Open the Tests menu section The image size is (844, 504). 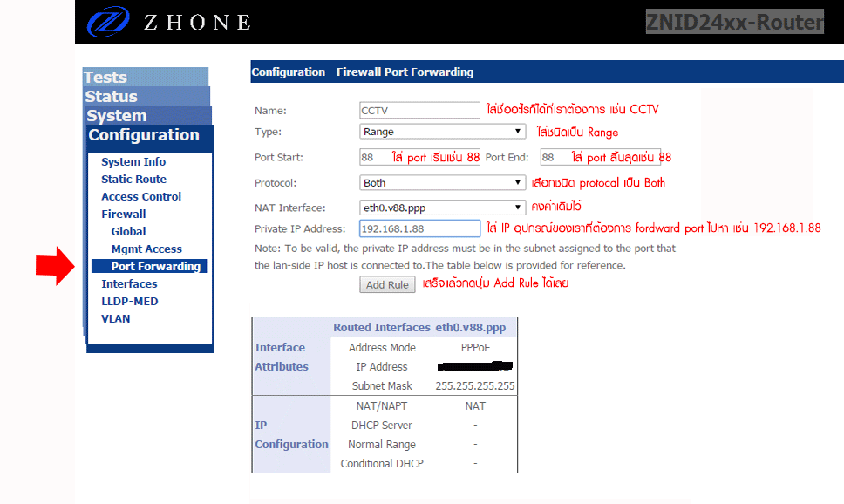pos(146,77)
